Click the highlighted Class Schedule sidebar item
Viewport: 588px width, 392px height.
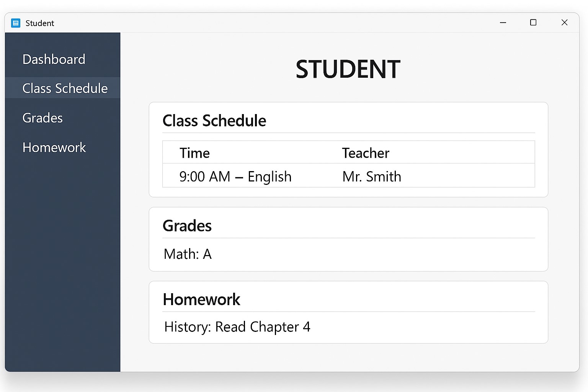[65, 88]
